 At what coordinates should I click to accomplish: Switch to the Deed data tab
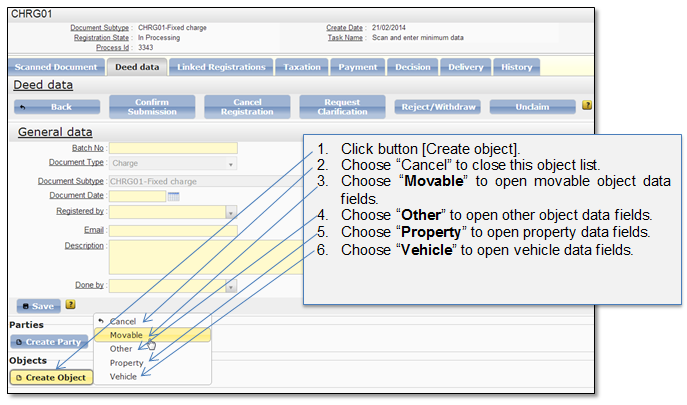(x=137, y=67)
